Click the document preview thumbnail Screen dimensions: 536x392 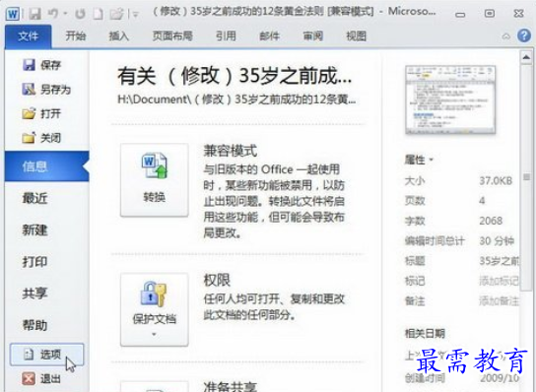(450, 99)
